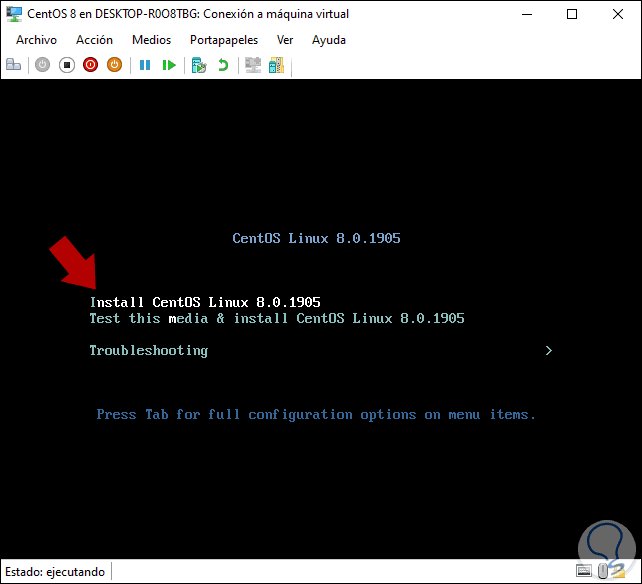
Task: Minimize the virtual machine connection window
Action: (527, 14)
